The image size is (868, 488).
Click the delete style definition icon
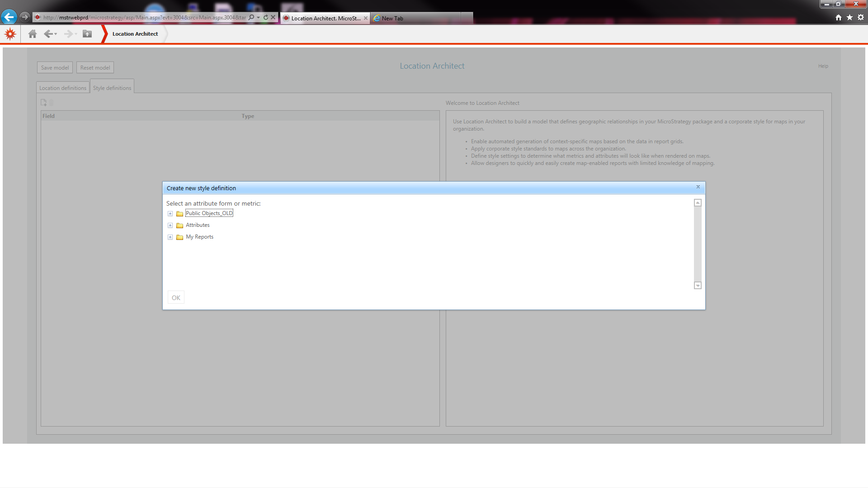tap(52, 103)
